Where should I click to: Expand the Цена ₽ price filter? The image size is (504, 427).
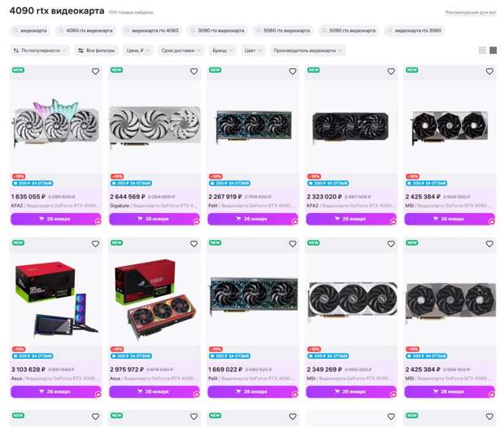tap(138, 50)
